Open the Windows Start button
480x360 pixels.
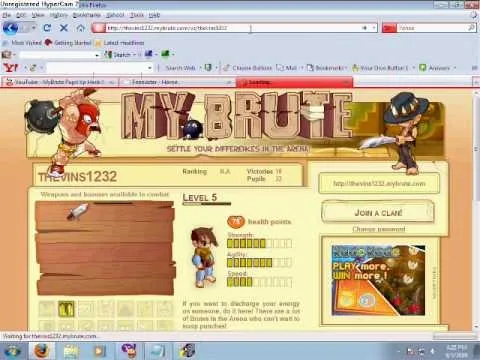pos(12,351)
